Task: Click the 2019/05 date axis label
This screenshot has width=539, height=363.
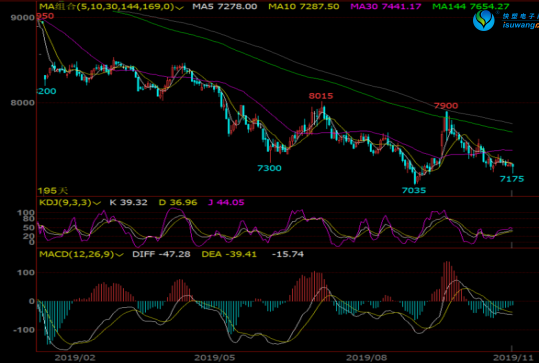Action: click(x=215, y=358)
